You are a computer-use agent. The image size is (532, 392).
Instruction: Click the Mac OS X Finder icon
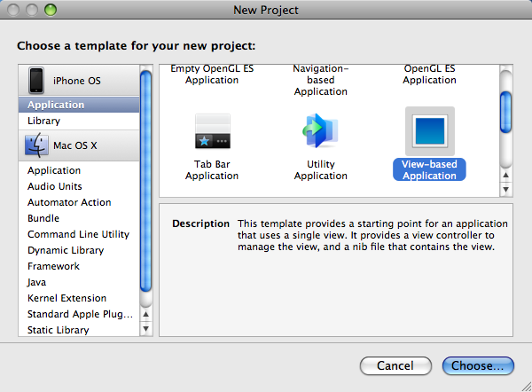click(x=36, y=144)
